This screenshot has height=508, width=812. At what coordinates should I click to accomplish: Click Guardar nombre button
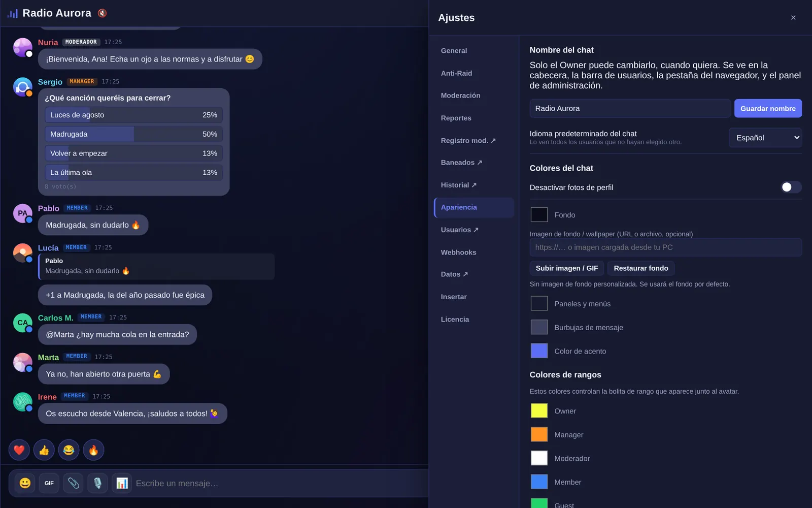[768, 109]
